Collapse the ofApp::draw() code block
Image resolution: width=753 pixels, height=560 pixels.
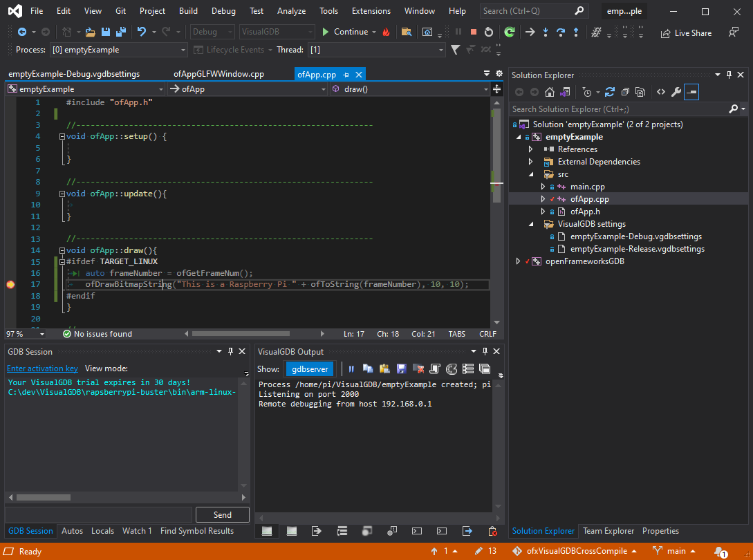[62, 250]
